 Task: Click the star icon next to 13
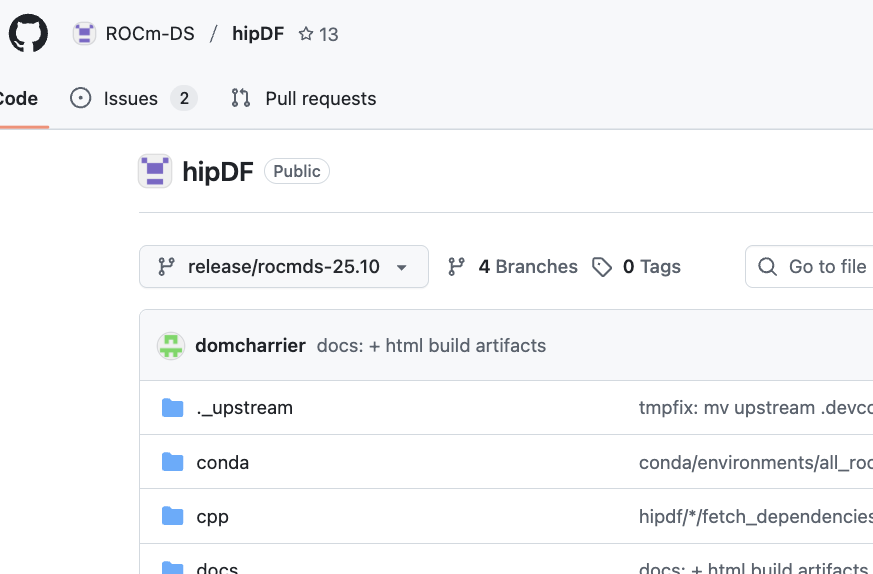306,34
